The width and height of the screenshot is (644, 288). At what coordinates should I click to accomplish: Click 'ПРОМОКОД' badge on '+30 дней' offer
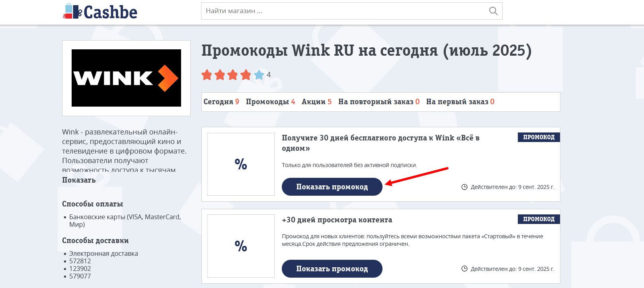(539, 219)
